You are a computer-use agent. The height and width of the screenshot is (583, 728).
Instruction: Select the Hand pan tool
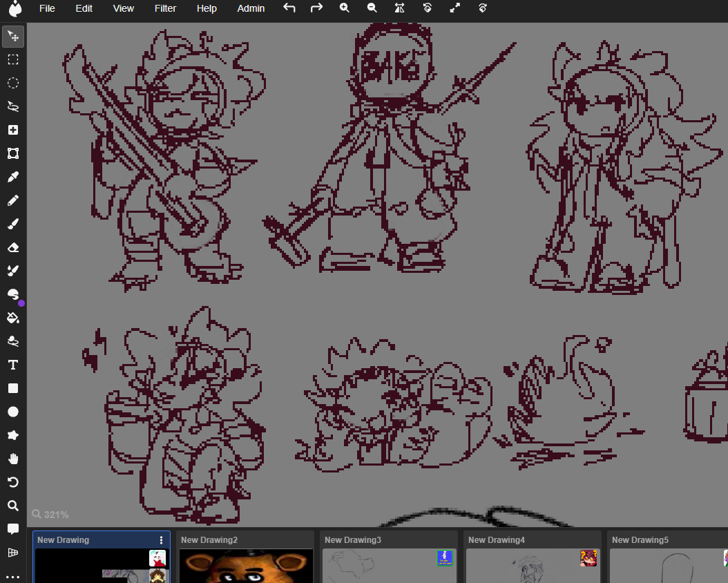click(x=13, y=459)
